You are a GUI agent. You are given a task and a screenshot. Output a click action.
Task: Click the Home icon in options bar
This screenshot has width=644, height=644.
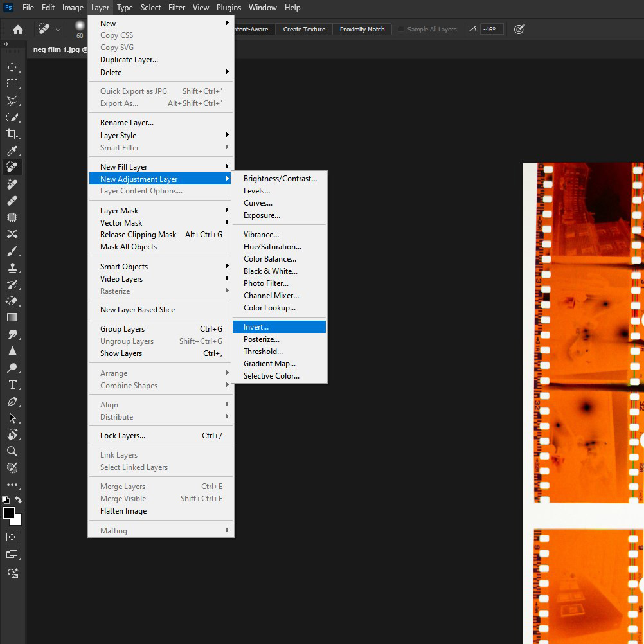click(x=17, y=29)
